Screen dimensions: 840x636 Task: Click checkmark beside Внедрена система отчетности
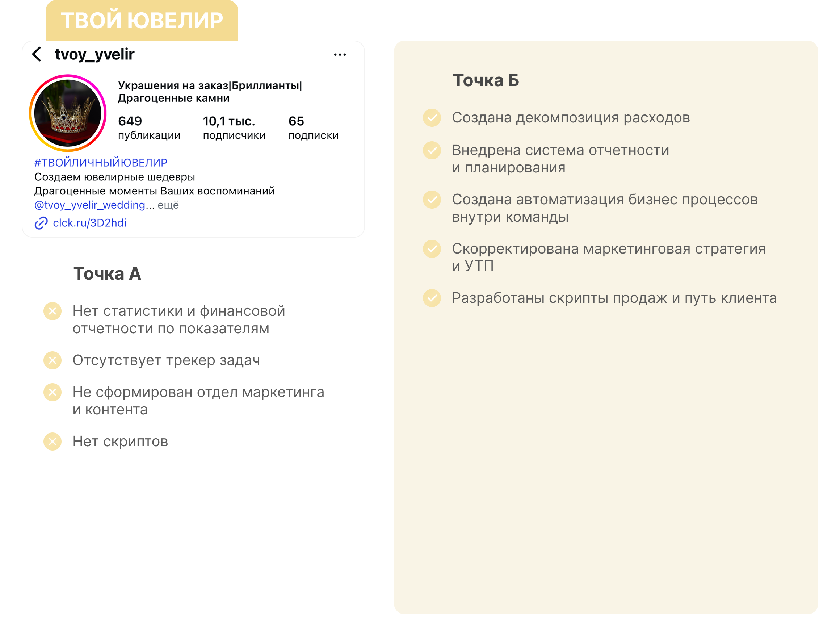pyautogui.click(x=432, y=150)
